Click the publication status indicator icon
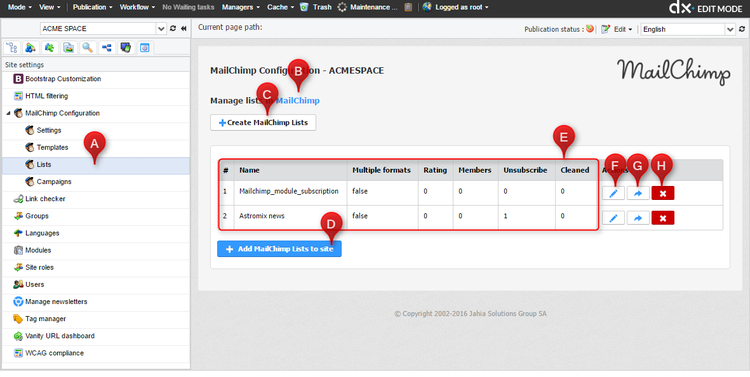This screenshot has height=377, width=750. coord(590,29)
